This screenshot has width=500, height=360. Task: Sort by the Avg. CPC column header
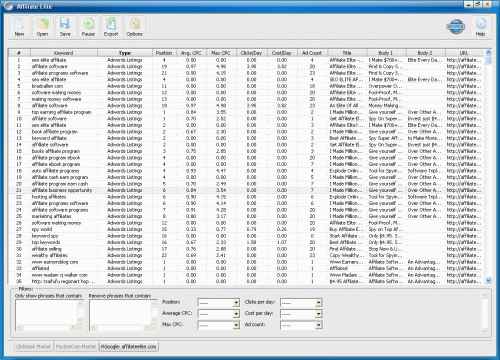pos(191,53)
